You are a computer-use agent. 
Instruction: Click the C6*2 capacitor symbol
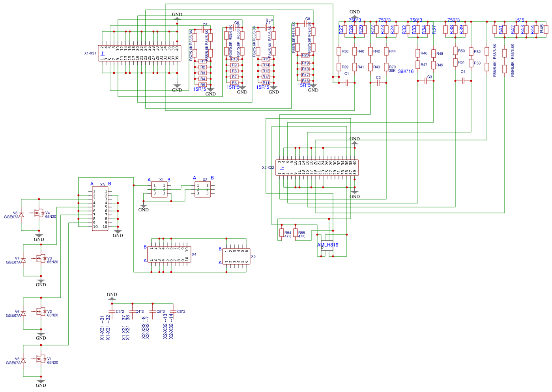(173, 312)
